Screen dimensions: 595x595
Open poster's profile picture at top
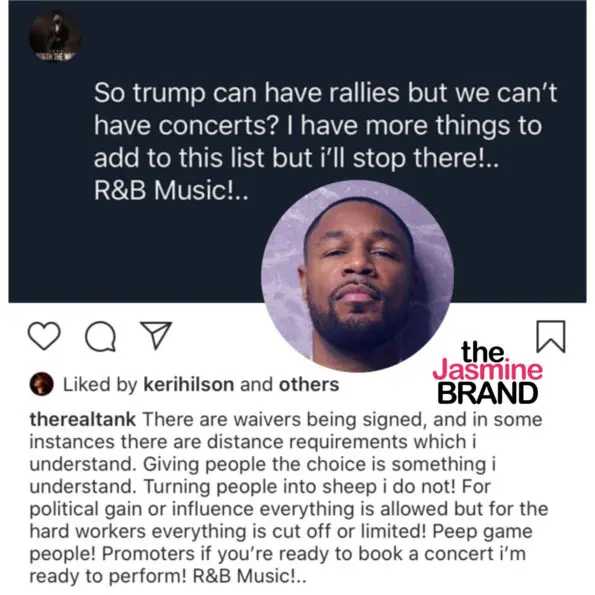[x=55, y=37]
